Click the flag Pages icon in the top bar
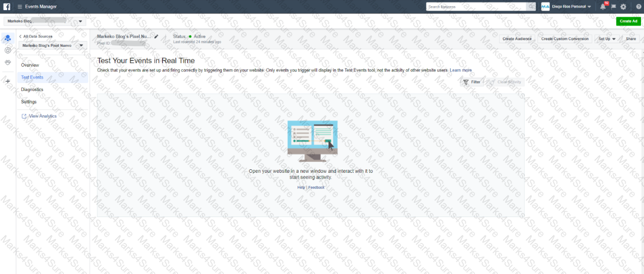Viewport: 644px width, 274px height. click(x=614, y=7)
